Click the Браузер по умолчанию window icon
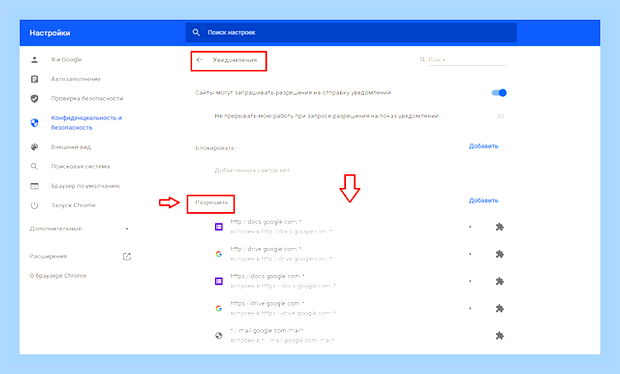 34,186
